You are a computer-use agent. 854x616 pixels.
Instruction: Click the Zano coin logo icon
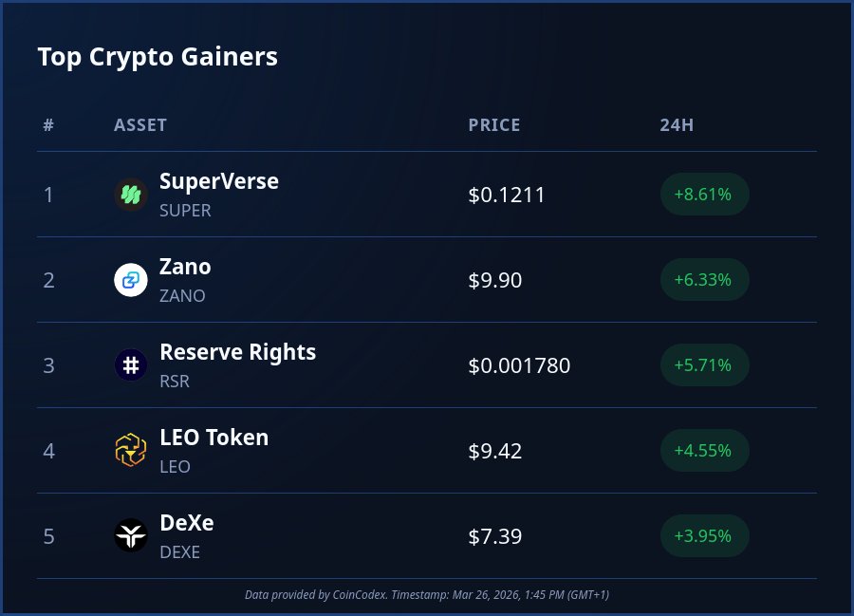click(x=131, y=280)
